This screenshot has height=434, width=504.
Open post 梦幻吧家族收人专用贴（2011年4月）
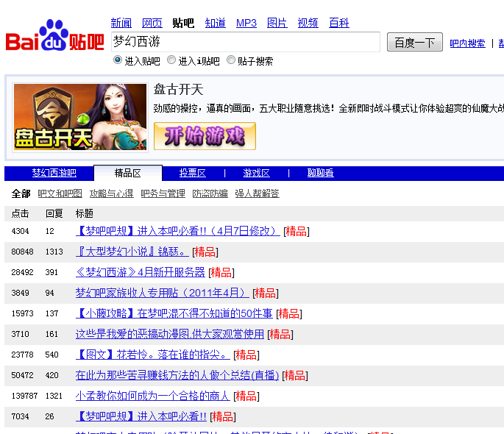click(x=163, y=293)
